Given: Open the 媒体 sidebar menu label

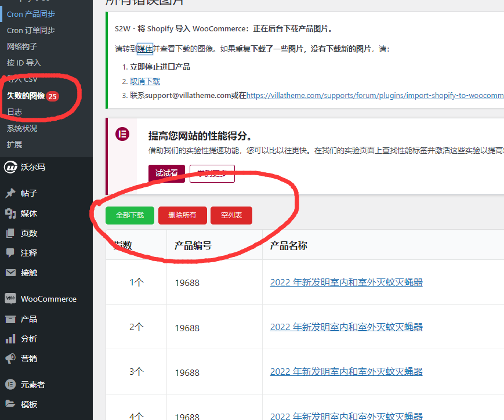Looking at the screenshot, I should 29,213.
